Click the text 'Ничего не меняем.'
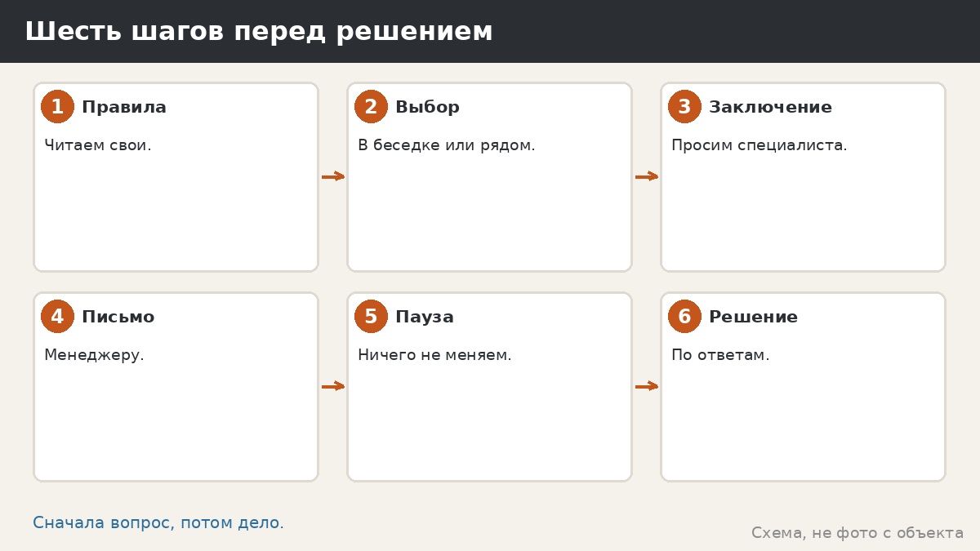 point(434,355)
